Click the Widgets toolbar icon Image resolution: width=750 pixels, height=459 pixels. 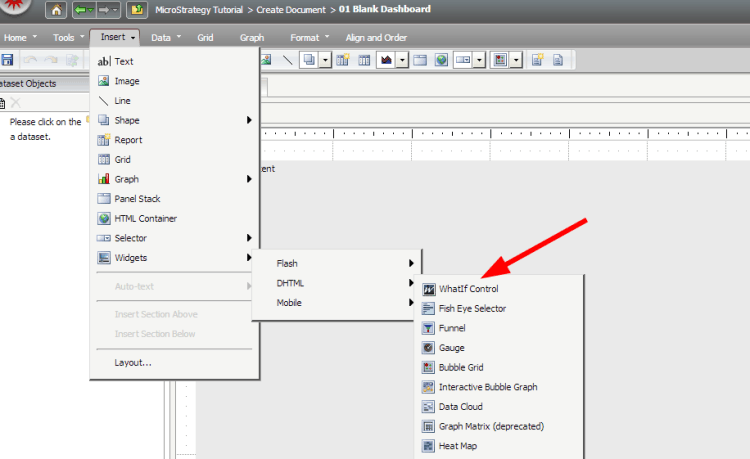(500, 60)
